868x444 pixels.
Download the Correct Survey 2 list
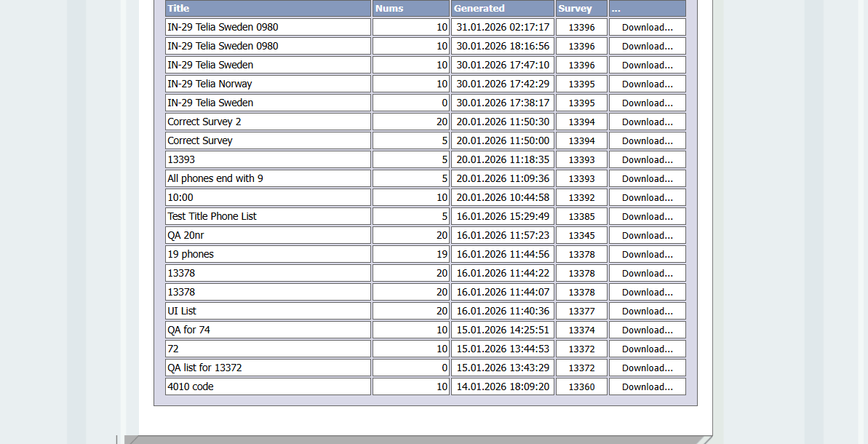point(647,122)
